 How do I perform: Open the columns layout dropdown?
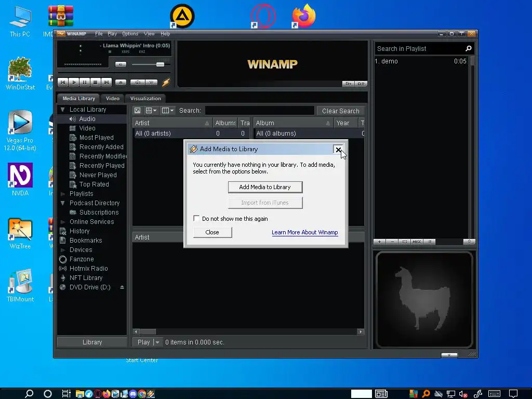coord(168,110)
